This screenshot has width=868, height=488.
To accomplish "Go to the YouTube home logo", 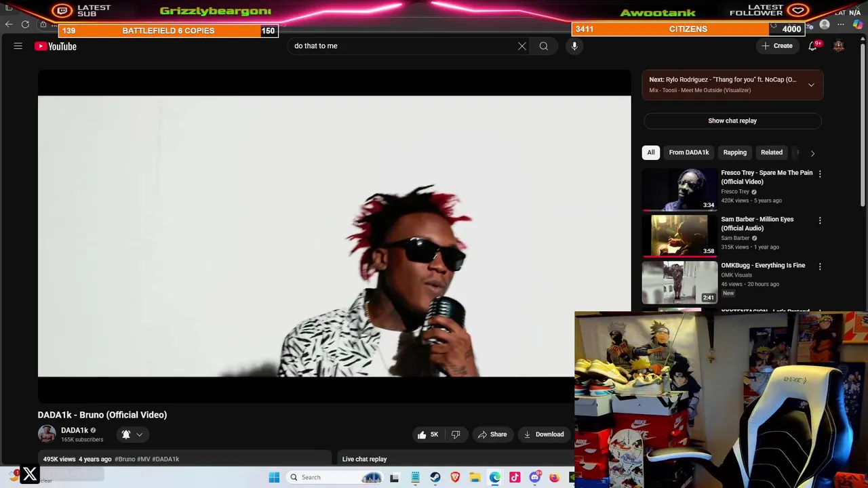I will click(56, 46).
